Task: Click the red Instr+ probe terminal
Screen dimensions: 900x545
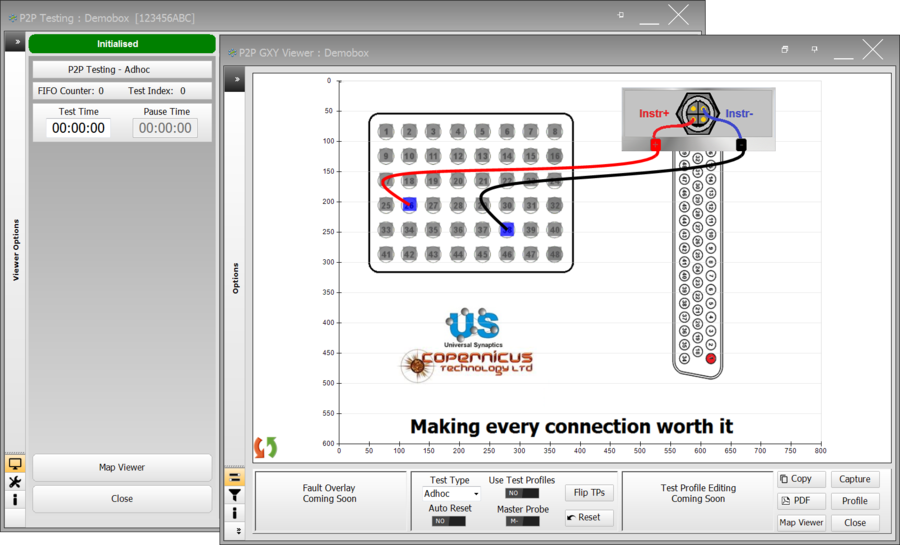Action: tap(656, 145)
